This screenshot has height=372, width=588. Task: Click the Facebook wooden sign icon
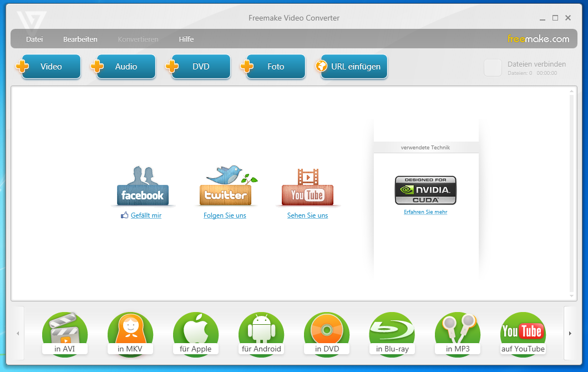143,186
